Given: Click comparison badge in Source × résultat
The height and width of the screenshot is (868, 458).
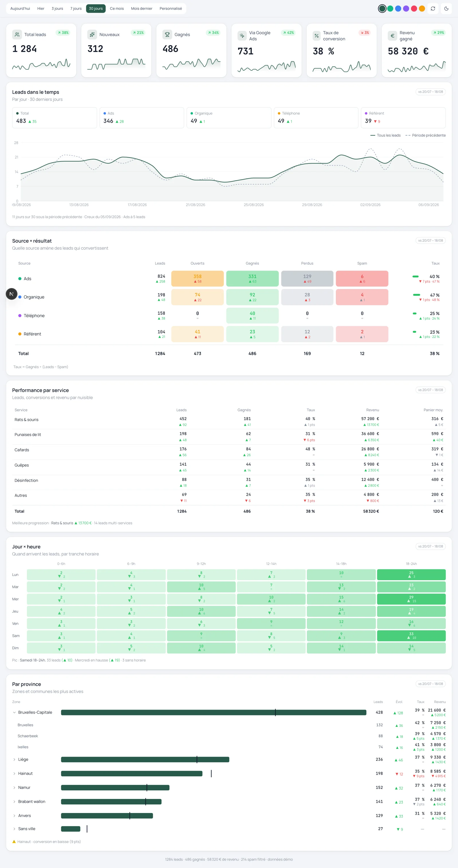Looking at the screenshot, I should (x=431, y=241).
